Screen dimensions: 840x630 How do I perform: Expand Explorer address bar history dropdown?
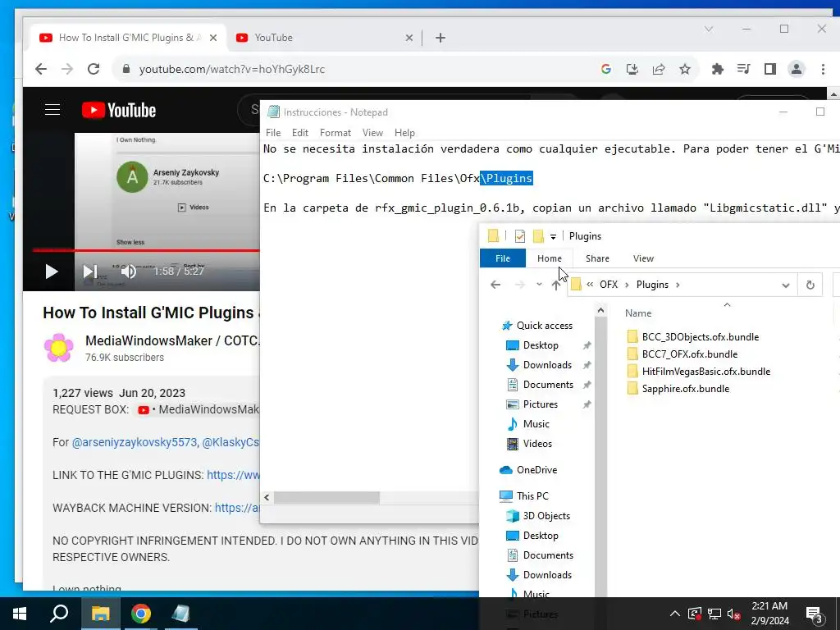(785, 285)
